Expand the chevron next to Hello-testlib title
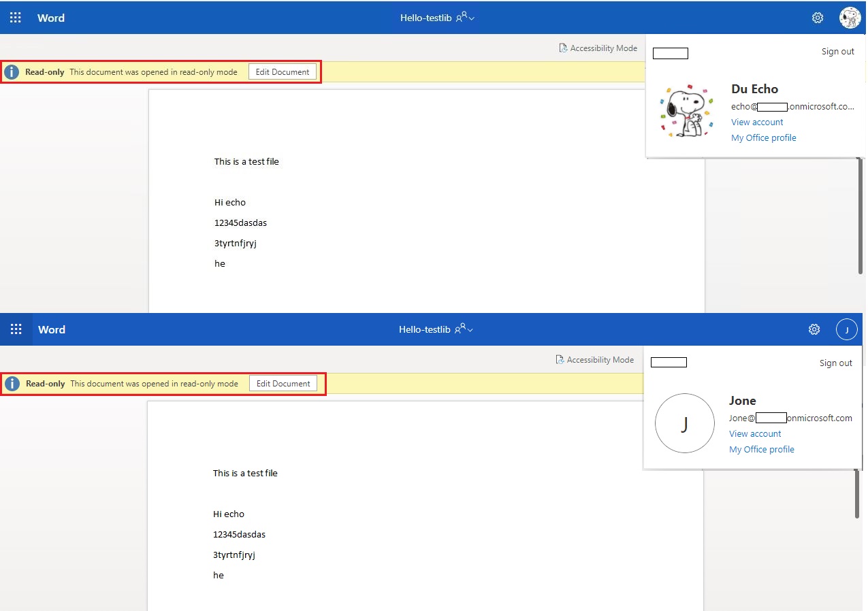Viewport: 868px width, 611px height. (x=472, y=18)
